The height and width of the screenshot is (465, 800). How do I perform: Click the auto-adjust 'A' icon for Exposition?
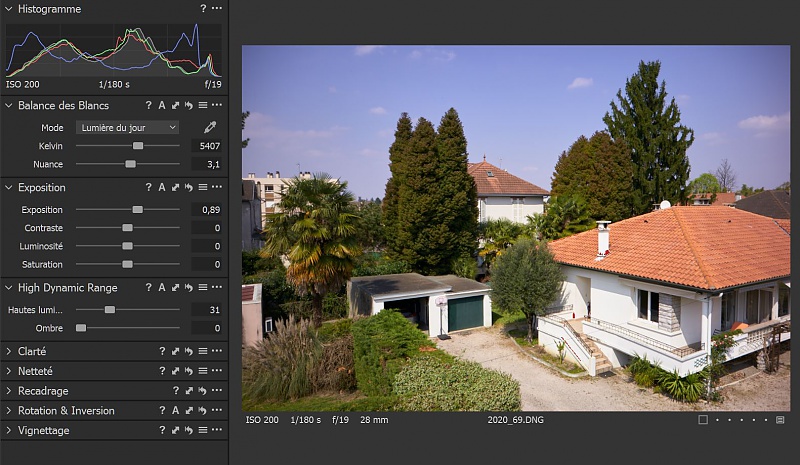162,187
